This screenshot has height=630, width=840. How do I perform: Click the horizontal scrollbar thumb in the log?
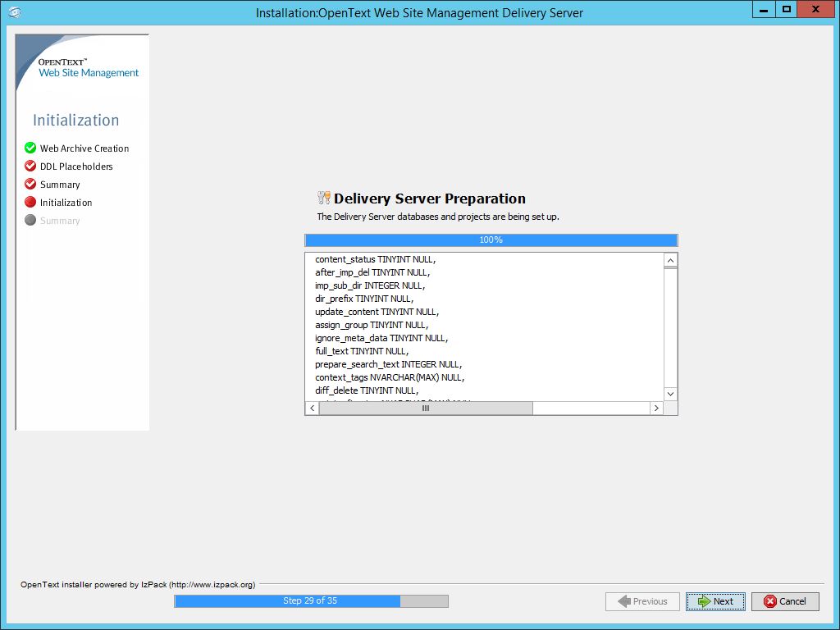426,409
